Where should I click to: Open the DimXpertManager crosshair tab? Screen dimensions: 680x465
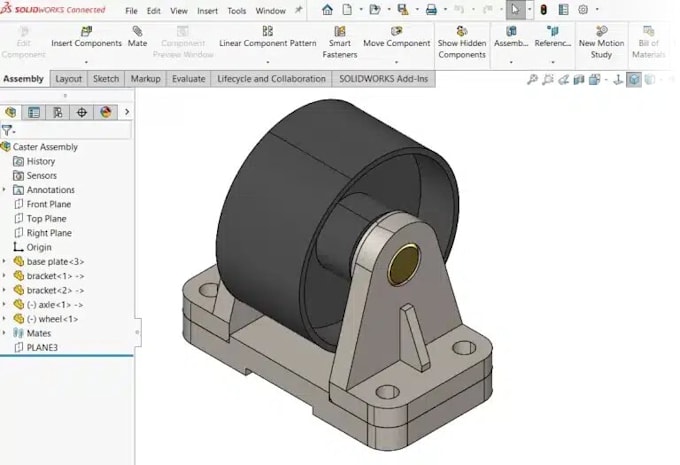point(82,112)
